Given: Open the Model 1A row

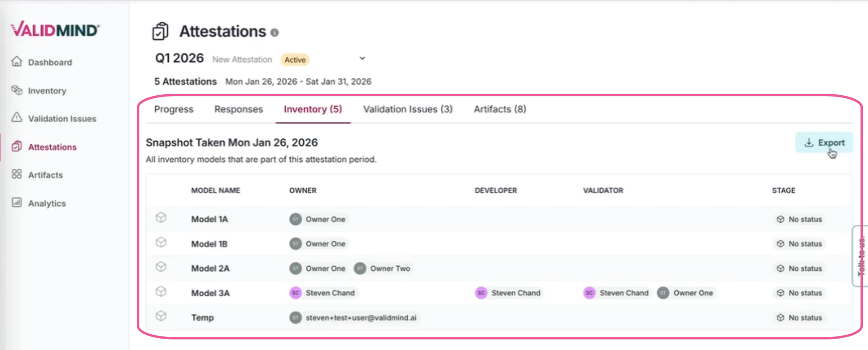Looking at the screenshot, I should point(500,219).
